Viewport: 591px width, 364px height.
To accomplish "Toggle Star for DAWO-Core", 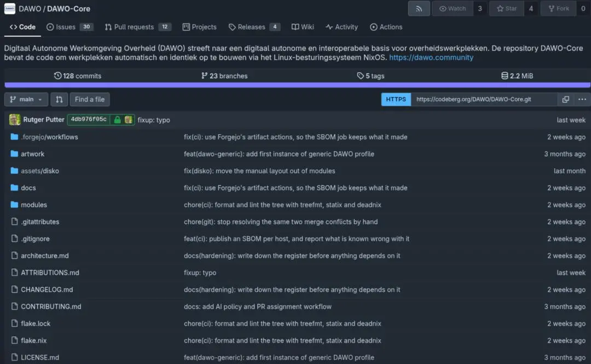I will click(x=507, y=9).
